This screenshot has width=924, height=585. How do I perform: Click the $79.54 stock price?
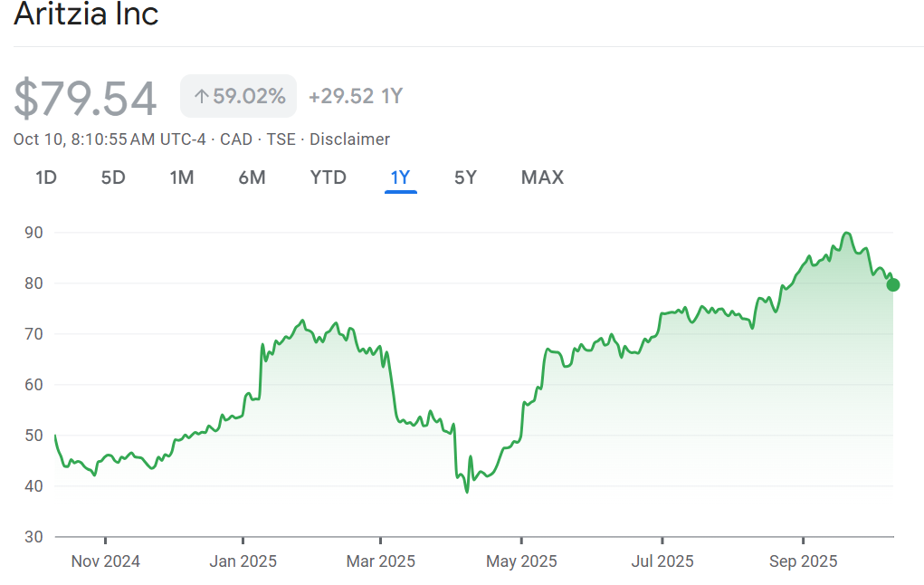(x=85, y=98)
